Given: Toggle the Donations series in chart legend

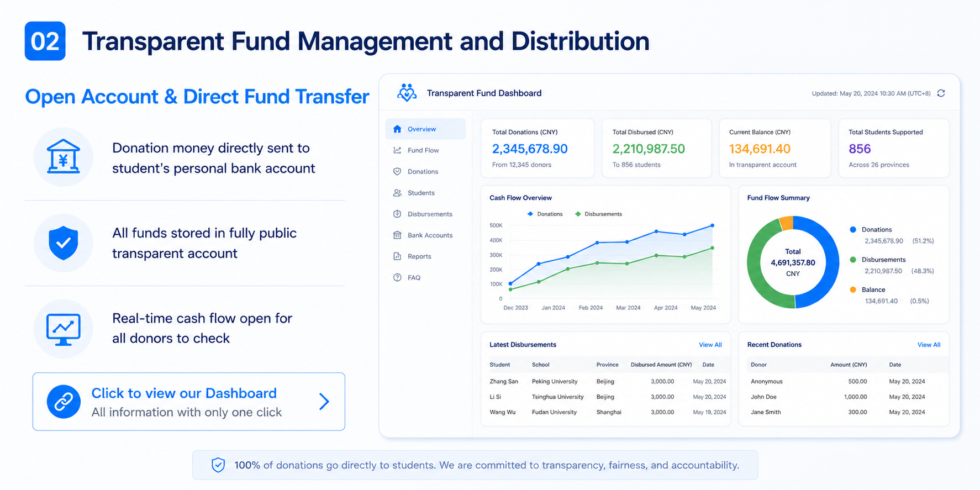Looking at the screenshot, I should coord(545,214).
